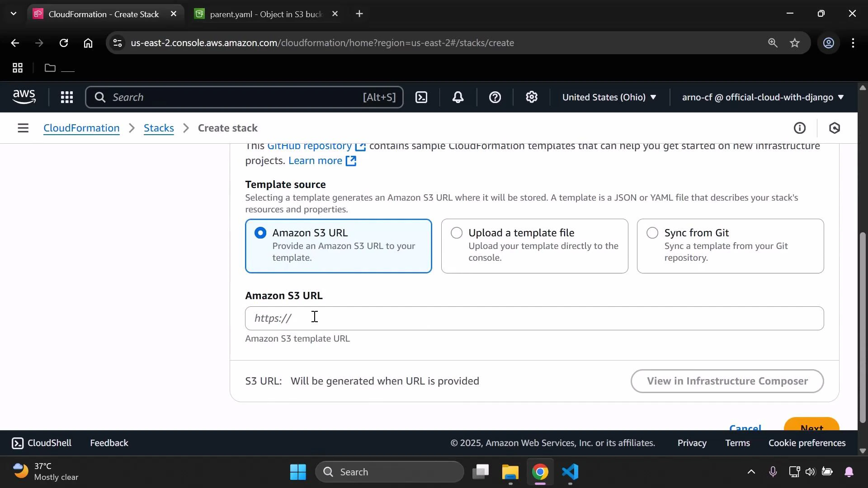This screenshot has height=488, width=868.
Task: Select the Amazon S3 URL option
Action: click(260, 233)
